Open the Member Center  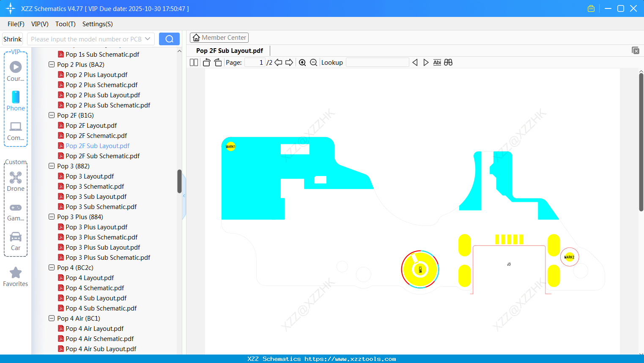219,37
